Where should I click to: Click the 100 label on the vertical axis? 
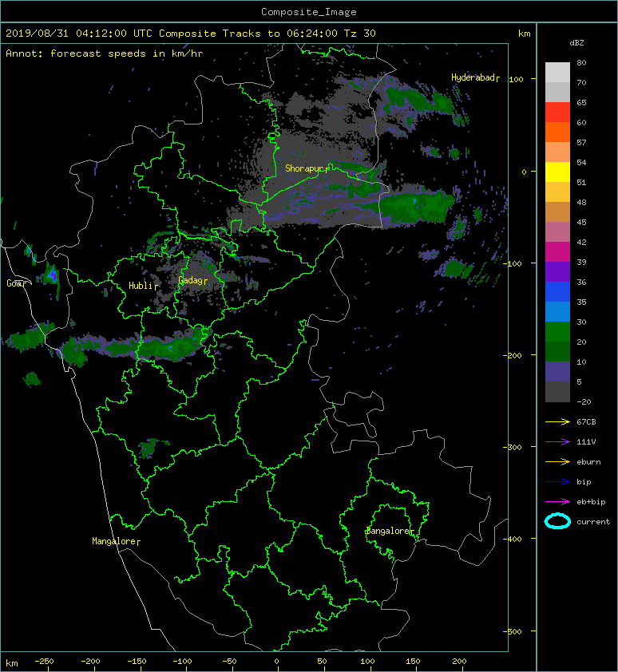[517, 79]
